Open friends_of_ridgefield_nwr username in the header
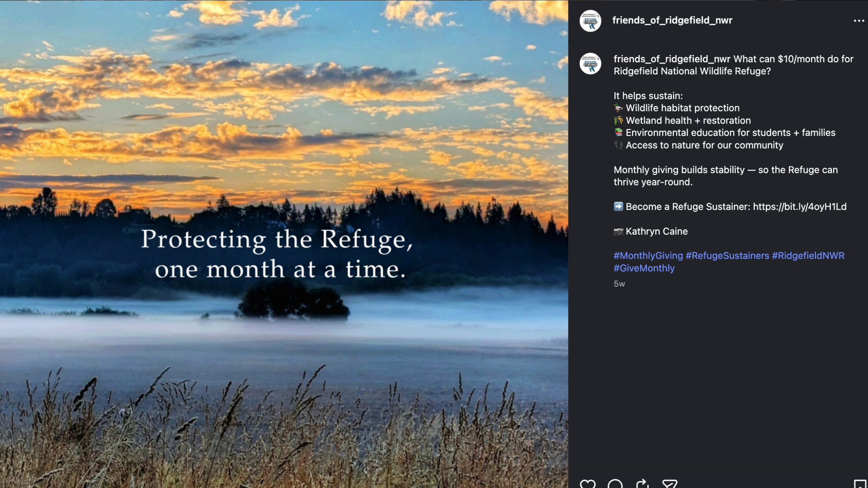The height and width of the screenshot is (488, 868). pos(672,20)
